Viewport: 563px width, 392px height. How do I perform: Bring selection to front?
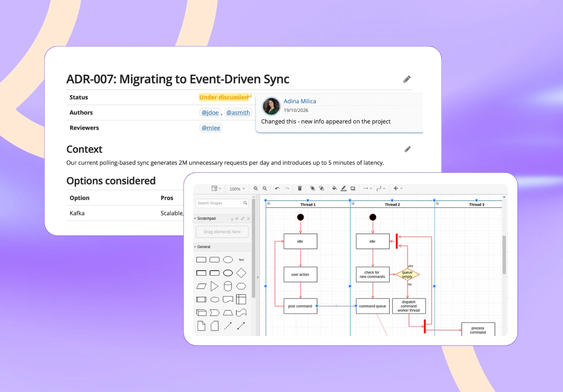(x=312, y=188)
